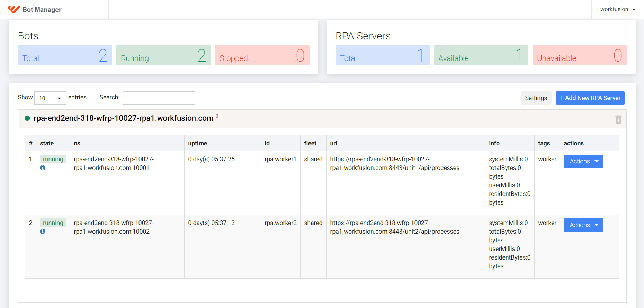Screen dimensions: 644x308
Task: Open info icon for rpa.worker2 state
Action: [x=43, y=232]
